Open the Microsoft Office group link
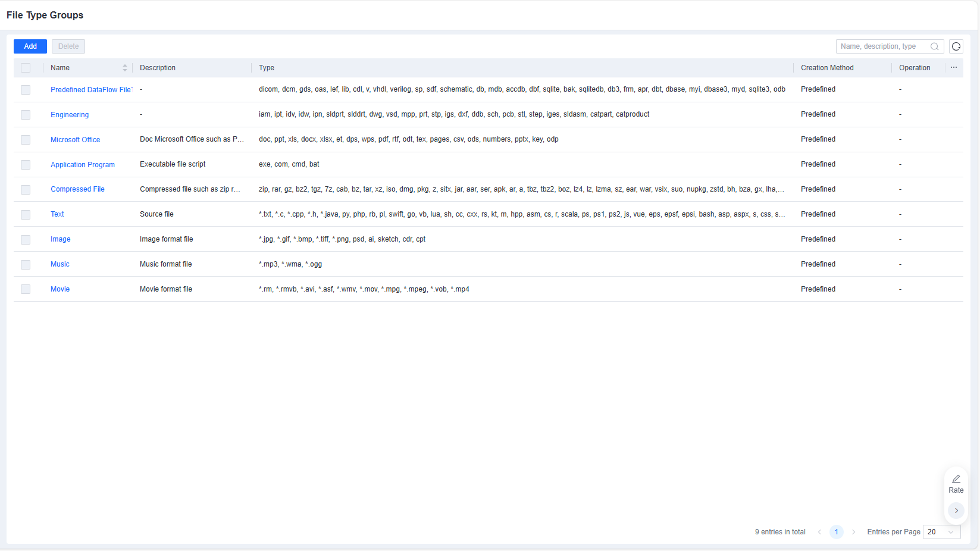Image resolution: width=980 pixels, height=551 pixels. pos(75,140)
